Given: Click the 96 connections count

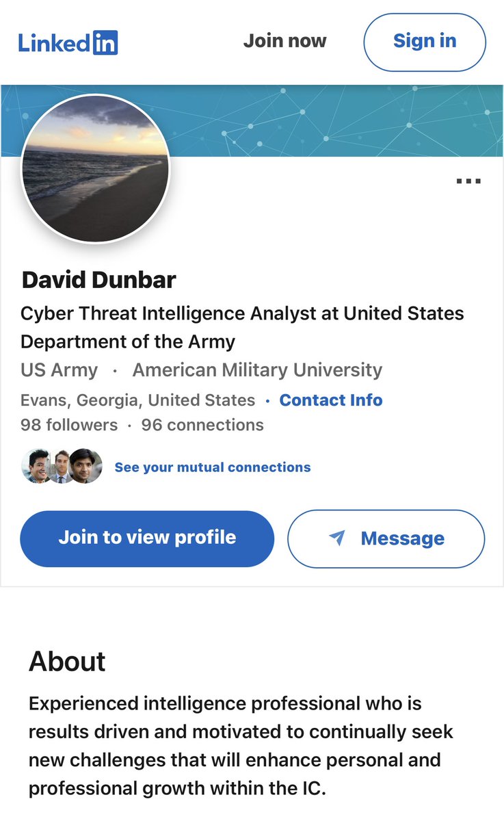Looking at the screenshot, I should [202, 425].
